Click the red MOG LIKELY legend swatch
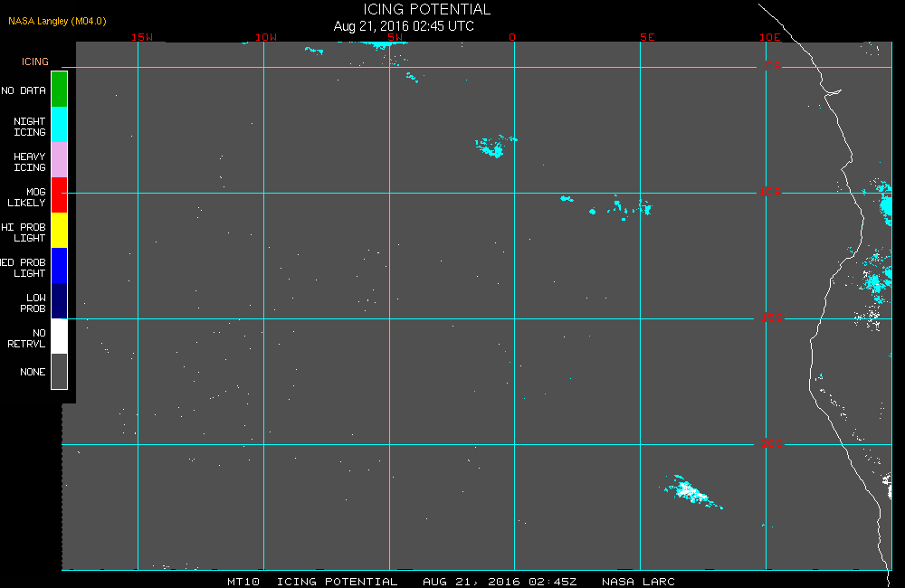 [60, 195]
